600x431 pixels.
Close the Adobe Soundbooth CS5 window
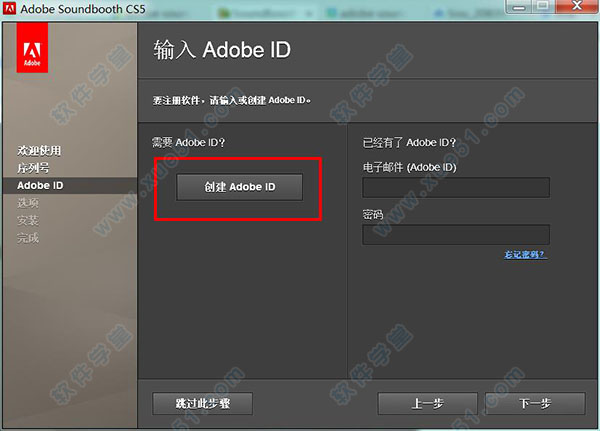click(577, 6)
